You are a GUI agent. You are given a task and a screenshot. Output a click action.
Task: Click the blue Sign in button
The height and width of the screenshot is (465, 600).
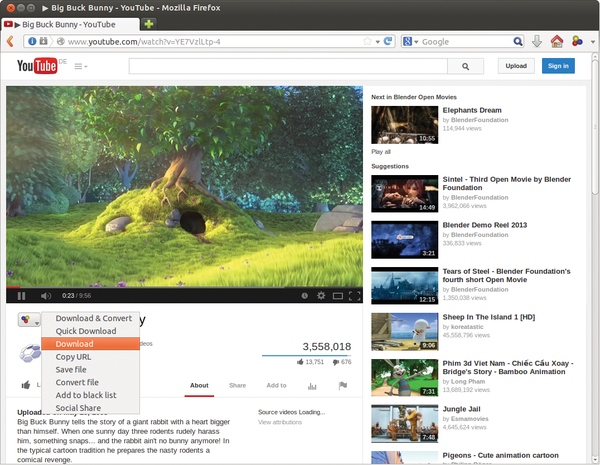pyautogui.click(x=558, y=66)
